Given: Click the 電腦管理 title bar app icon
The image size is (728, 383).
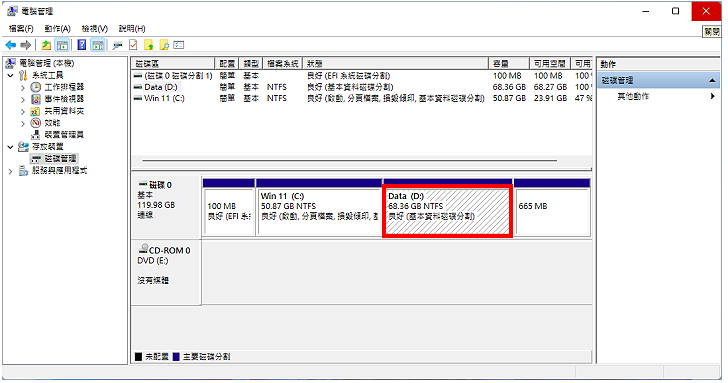Looking at the screenshot, I should pyautogui.click(x=12, y=11).
